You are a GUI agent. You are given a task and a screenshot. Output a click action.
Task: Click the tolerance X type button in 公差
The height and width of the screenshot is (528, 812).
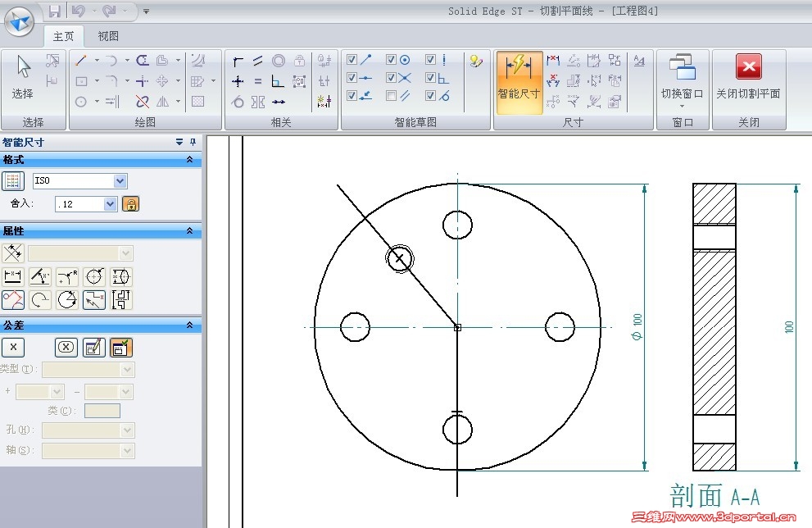(x=13, y=347)
